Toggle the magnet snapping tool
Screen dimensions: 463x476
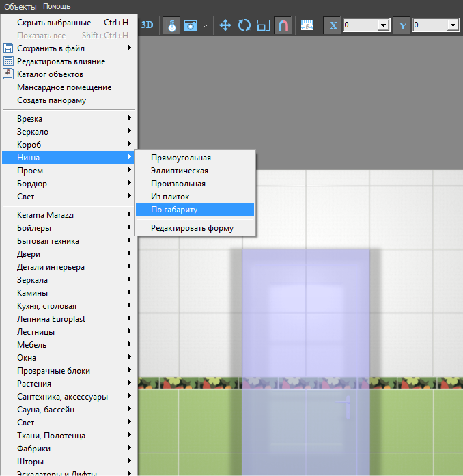click(x=283, y=25)
